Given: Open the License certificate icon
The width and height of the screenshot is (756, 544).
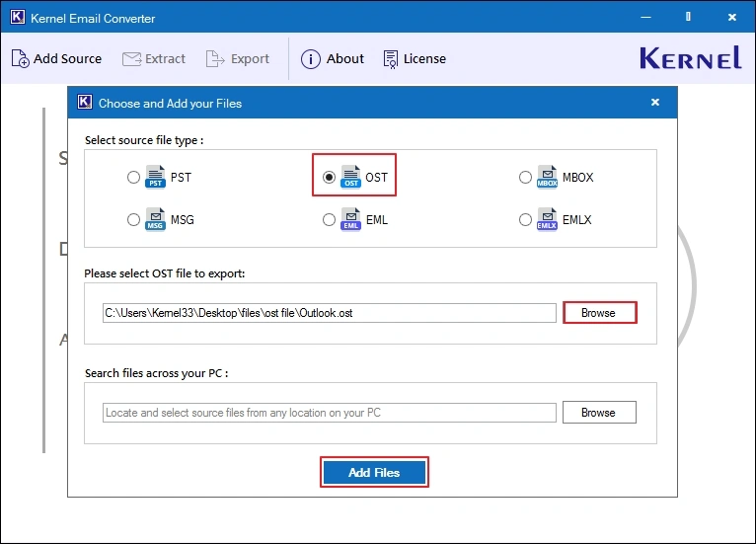Looking at the screenshot, I should tap(391, 59).
